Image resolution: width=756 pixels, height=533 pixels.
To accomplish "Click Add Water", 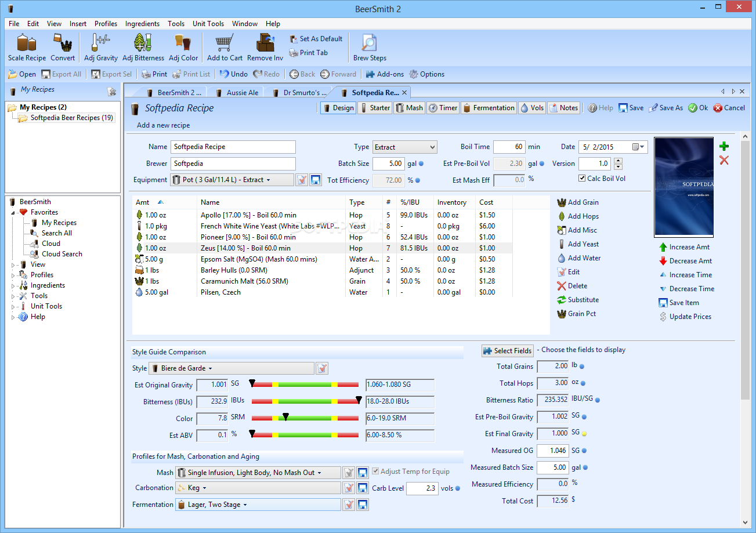I will 579,258.
